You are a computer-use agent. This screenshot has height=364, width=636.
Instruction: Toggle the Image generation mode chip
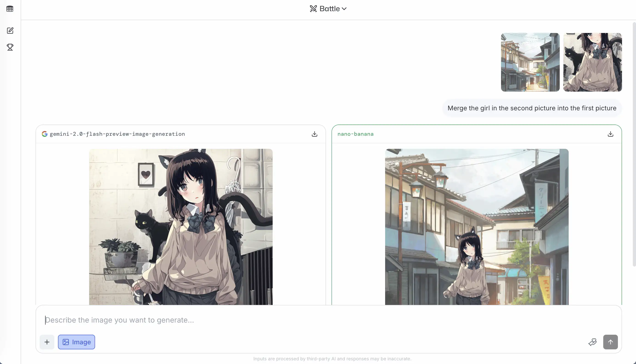[x=76, y=342]
